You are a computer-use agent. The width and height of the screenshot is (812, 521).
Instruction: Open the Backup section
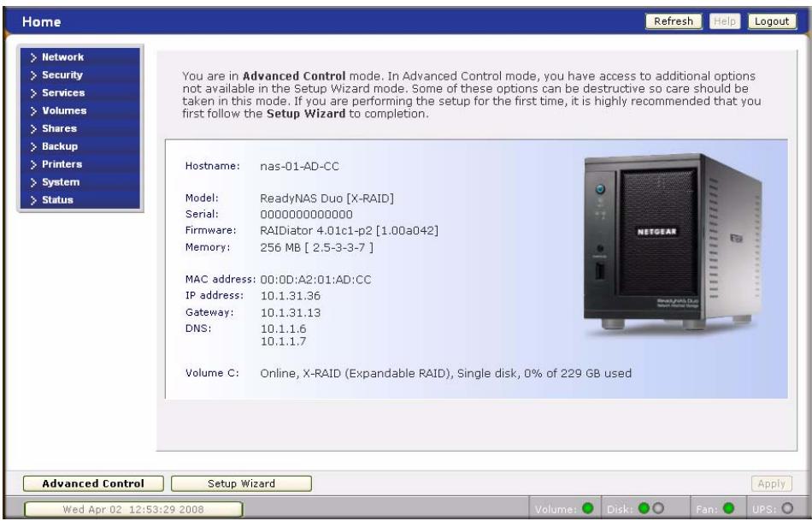point(60,146)
